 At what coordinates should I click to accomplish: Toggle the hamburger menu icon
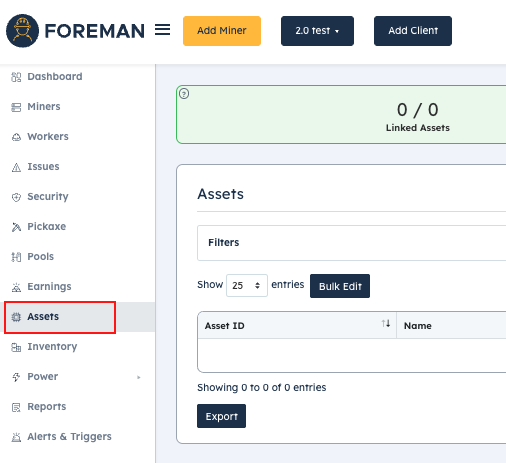coord(162,30)
